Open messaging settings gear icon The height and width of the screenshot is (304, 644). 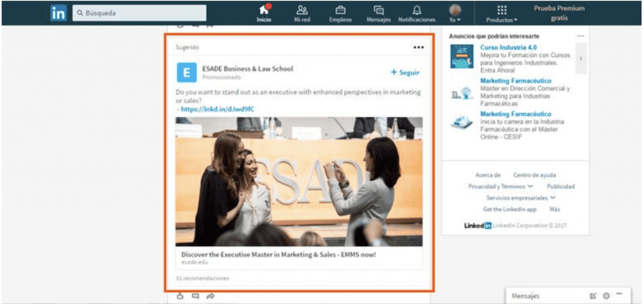(606, 296)
